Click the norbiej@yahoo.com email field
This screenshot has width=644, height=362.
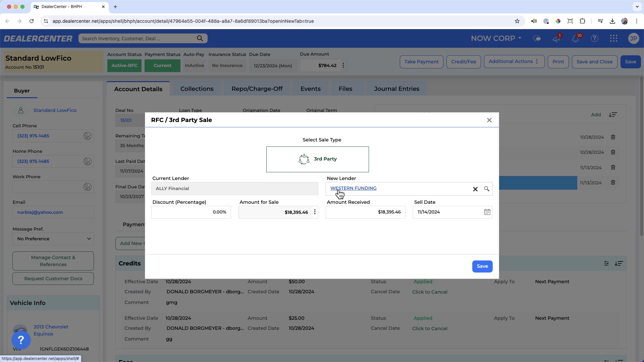click(x=53, y=212)
